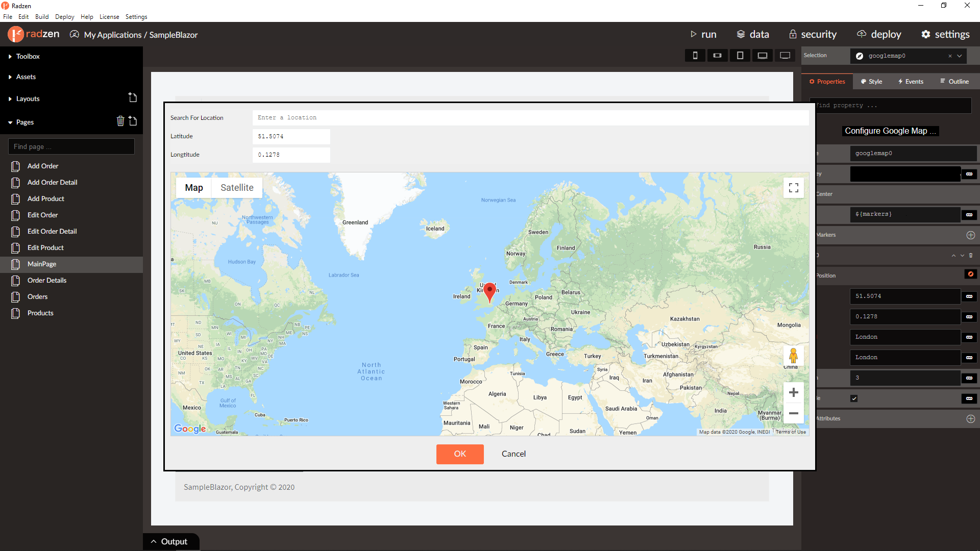This screenshot has height=551, width=980.
Task: Click the Street View pegman icon
Action: click(793, 356)
